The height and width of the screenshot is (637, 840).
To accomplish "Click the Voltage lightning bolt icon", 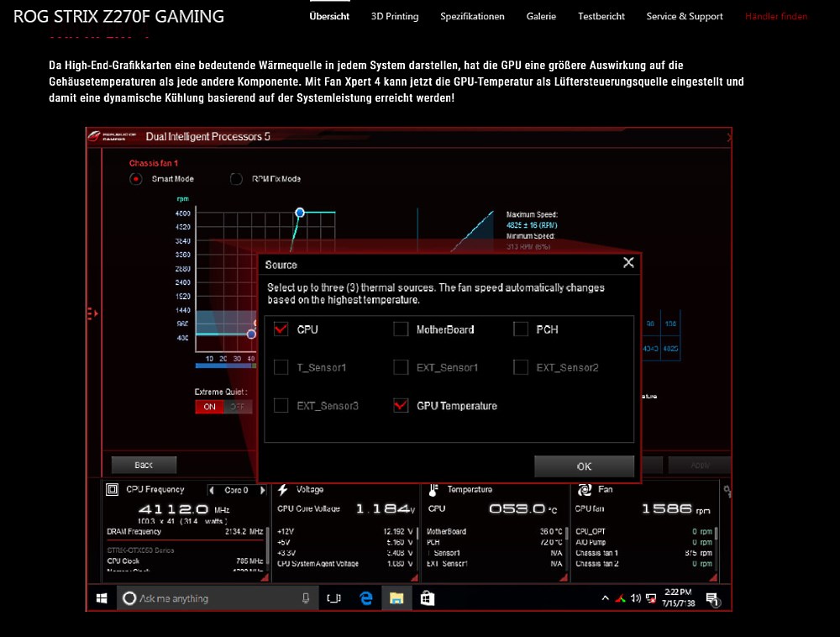I will (x=283, y=489).
